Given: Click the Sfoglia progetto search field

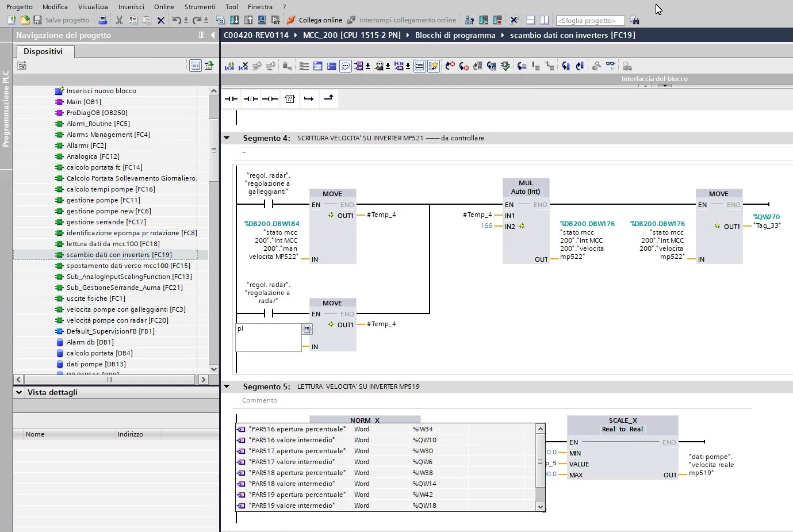Looking at the screenshot, I should pos(589,21).
